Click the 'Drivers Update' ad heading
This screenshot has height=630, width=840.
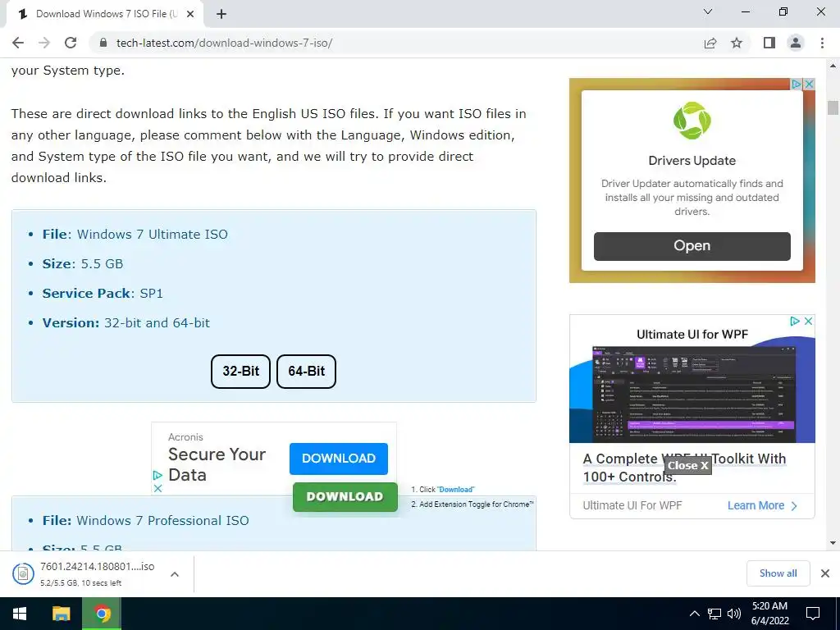[692, 161]
